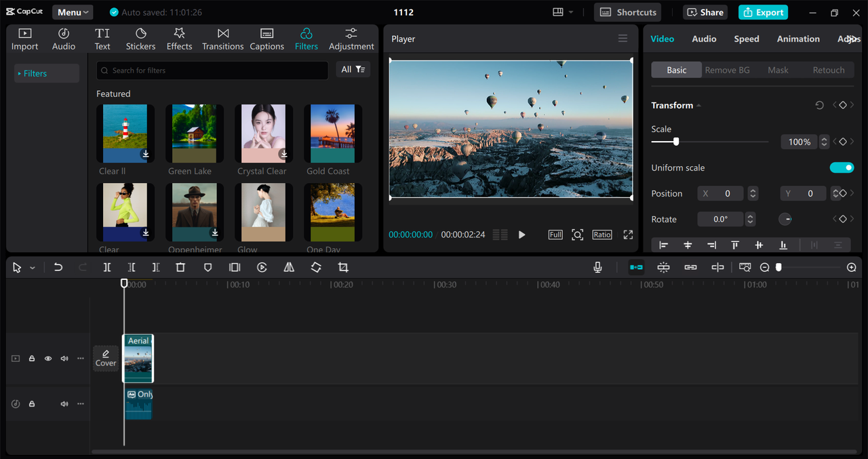The width and height of the screenshot is (868, 459).
Task: Zoom out the timeline with minus magnifier
Action: 764,268
